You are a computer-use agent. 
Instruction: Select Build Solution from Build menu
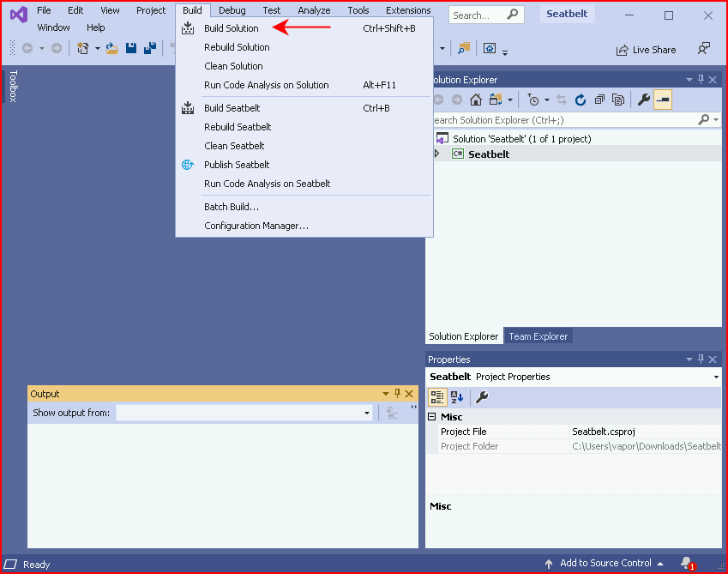[304, 28]
